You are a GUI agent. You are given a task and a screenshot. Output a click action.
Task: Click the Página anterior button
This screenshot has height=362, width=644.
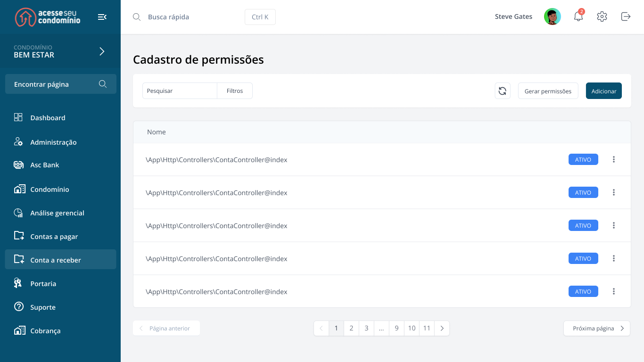(x=166, y=328)
